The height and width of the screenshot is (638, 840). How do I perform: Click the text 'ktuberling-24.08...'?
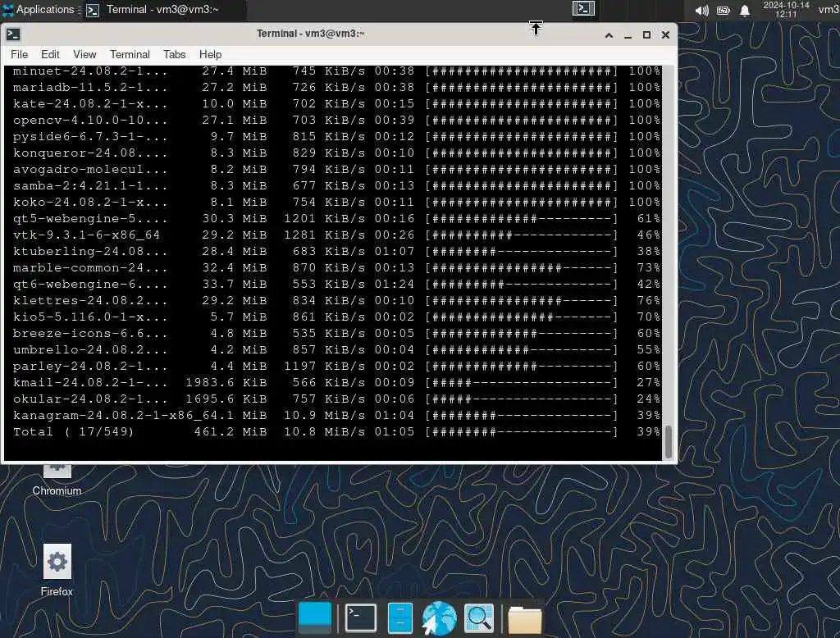[x=90, y=251]
